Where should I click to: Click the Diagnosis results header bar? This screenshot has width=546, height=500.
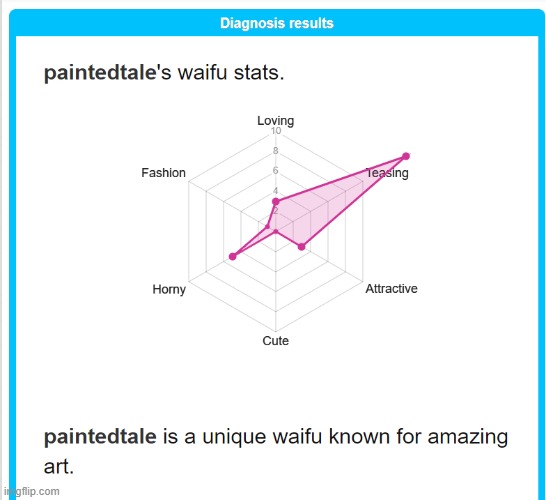tap(277, 23)
